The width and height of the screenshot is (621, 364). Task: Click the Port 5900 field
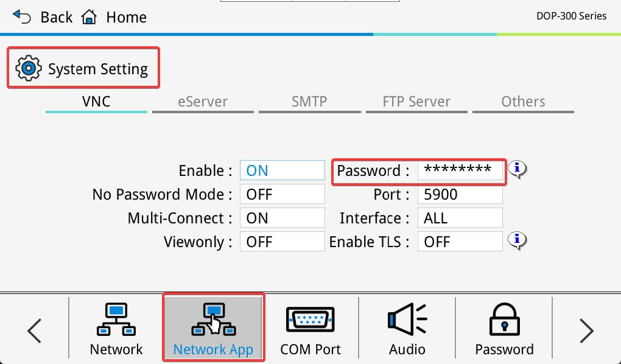point(460,194)
